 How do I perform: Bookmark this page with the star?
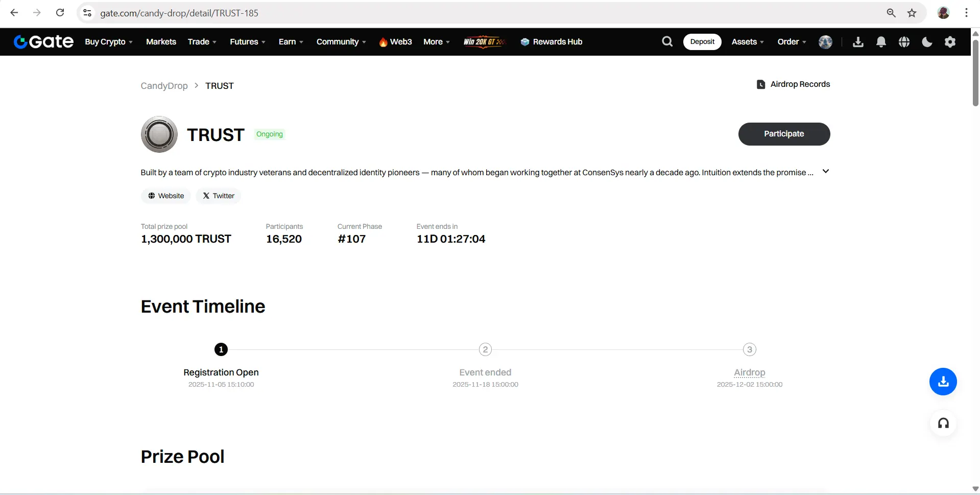click(912, 13)
